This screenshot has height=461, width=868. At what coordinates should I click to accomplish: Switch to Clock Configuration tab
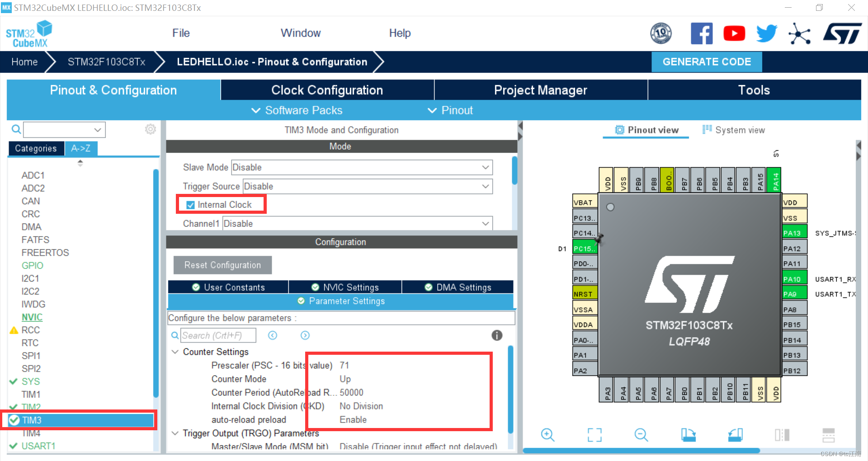(327, 90)
